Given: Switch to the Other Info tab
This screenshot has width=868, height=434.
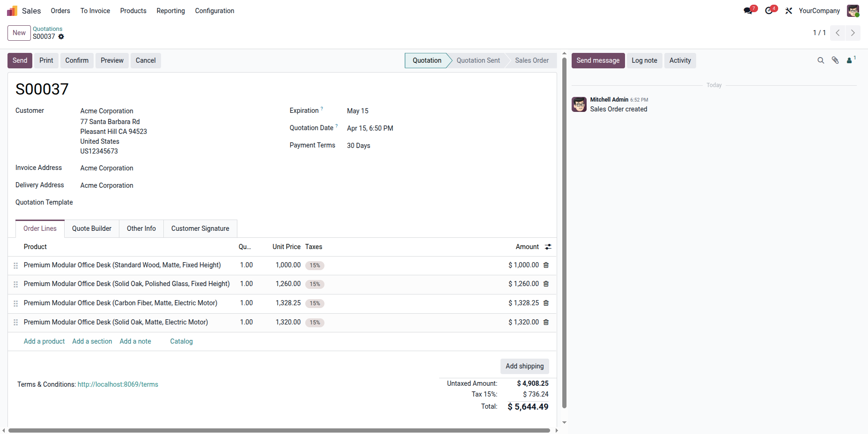Looking at the screenshot, I should click(x=141, y=228).
